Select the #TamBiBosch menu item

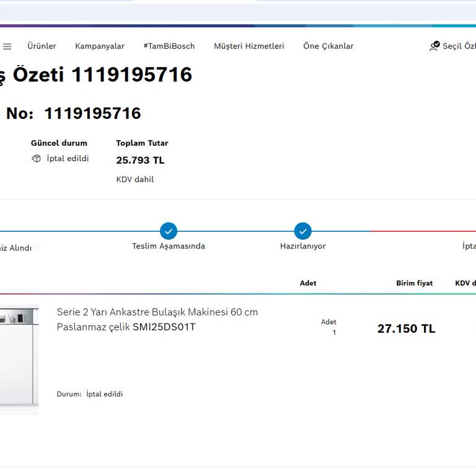[169, 46]
